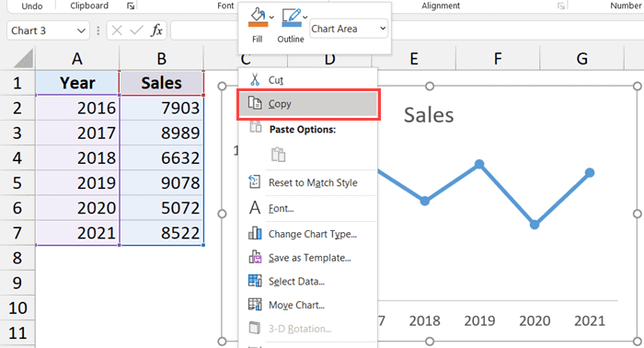The image size is (644, 348).
Task: Click the Save as Template icon
Action: [x=255, y=257]
